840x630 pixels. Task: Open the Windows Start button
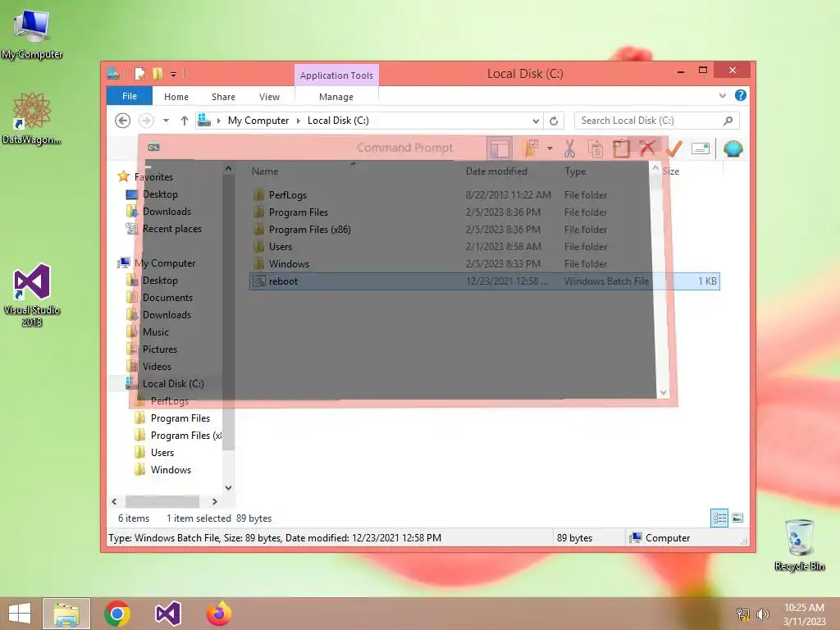(x=20, y=614)
